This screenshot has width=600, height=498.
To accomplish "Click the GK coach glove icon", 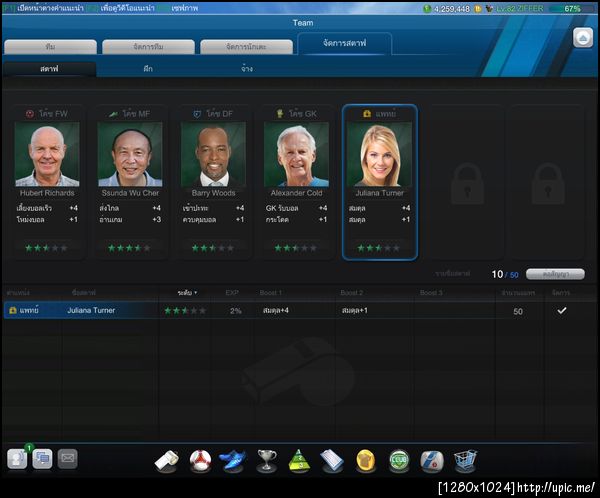I will coord(280,113).
